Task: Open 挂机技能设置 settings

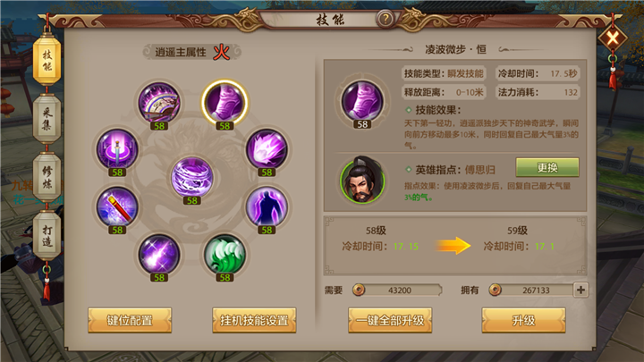Action: pyautogui.click(x=254, y=320)
